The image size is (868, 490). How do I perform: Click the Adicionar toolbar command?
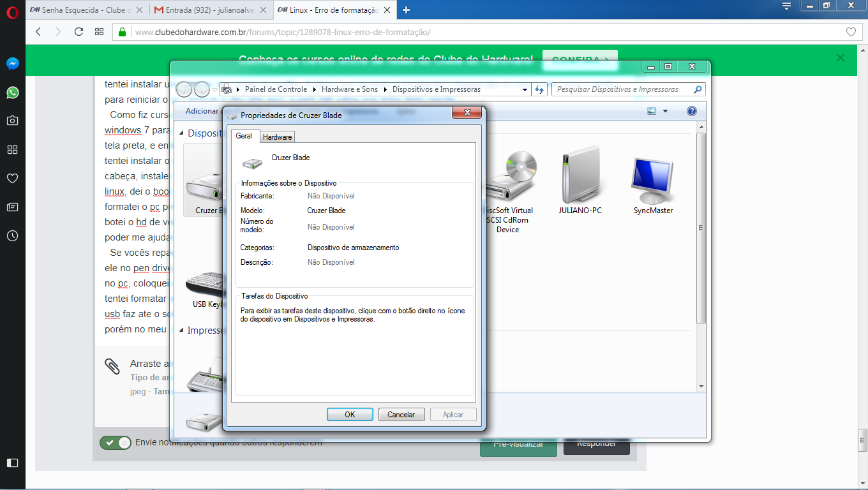tap(202, 111)
